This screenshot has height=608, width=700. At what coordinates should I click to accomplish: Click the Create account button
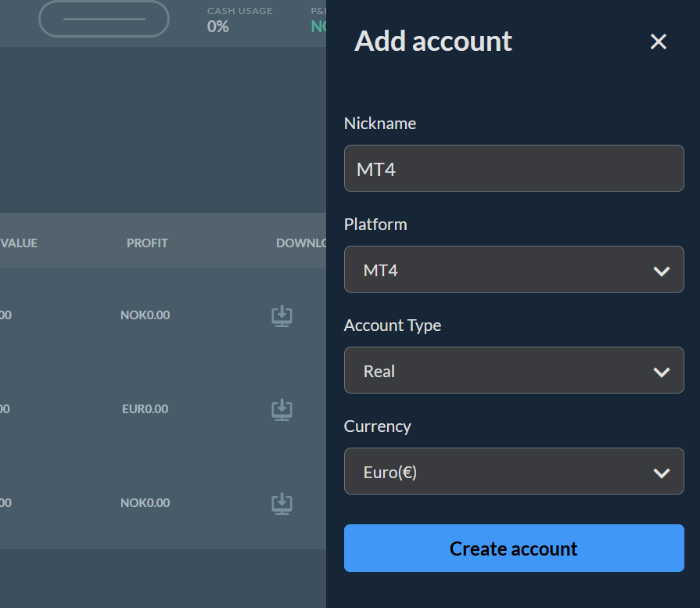tap(514, 548)
